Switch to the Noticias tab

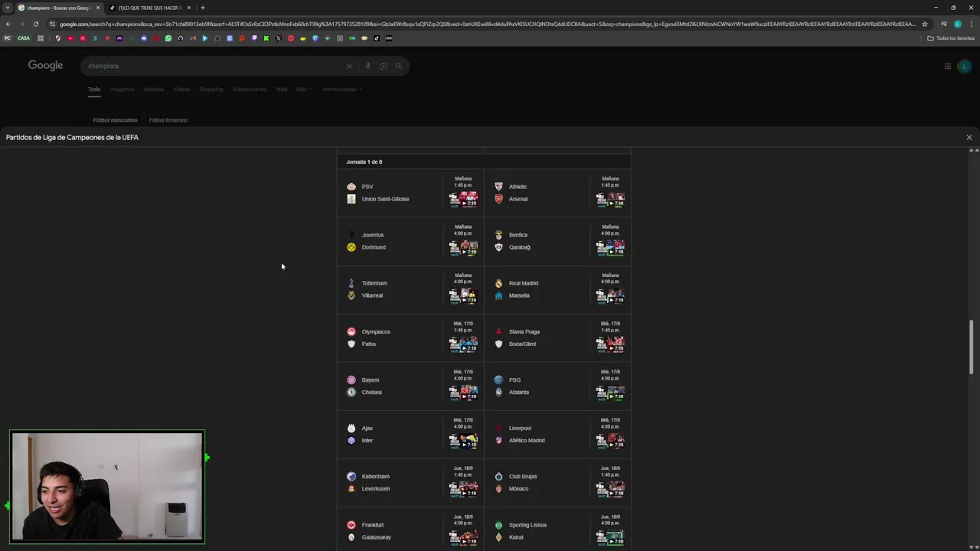coord(153,90)
